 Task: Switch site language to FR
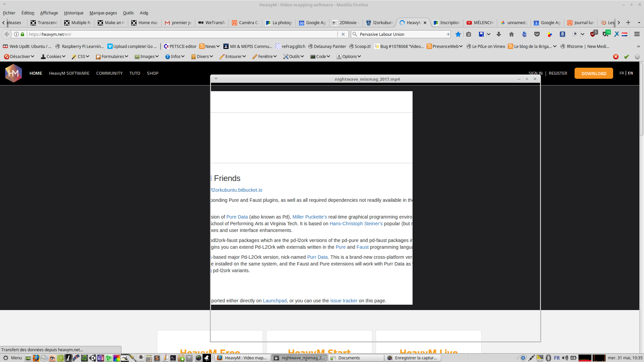tap(622, 73)
